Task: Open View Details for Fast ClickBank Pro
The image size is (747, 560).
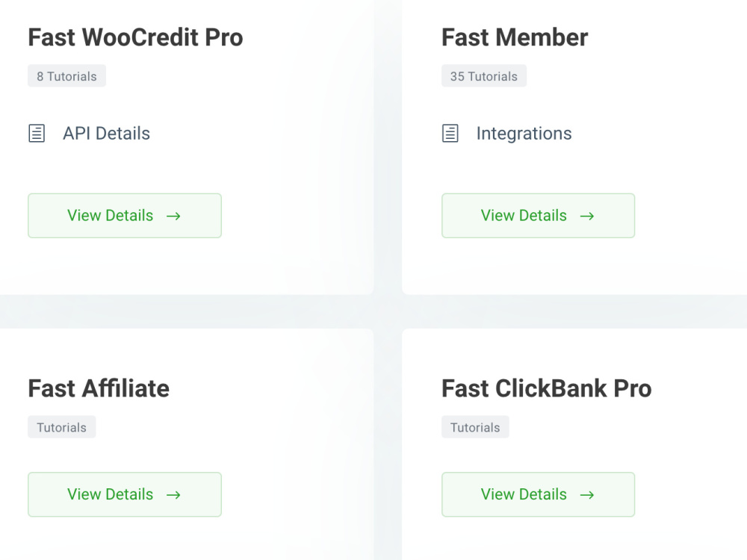Action: (x=539, y=494)
